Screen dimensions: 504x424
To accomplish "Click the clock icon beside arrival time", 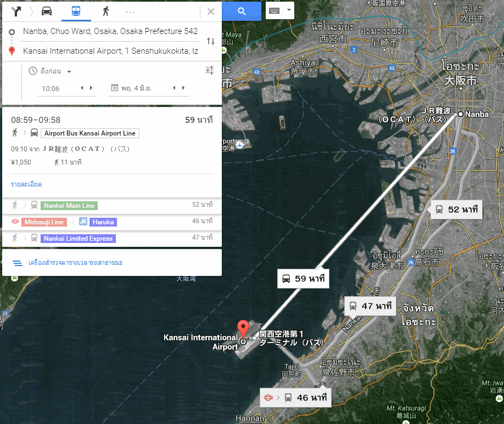I will (x=33, y=71).
